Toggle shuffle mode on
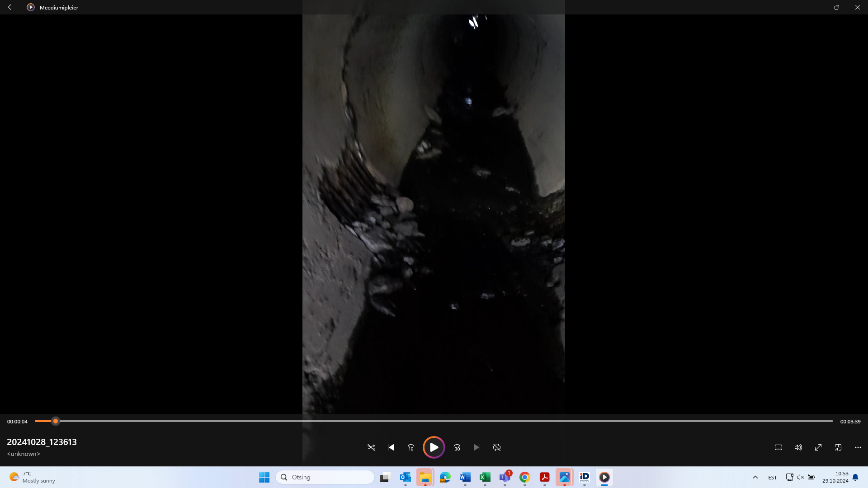The width and height of the screenshot is (868, 488). click(371, 447)
